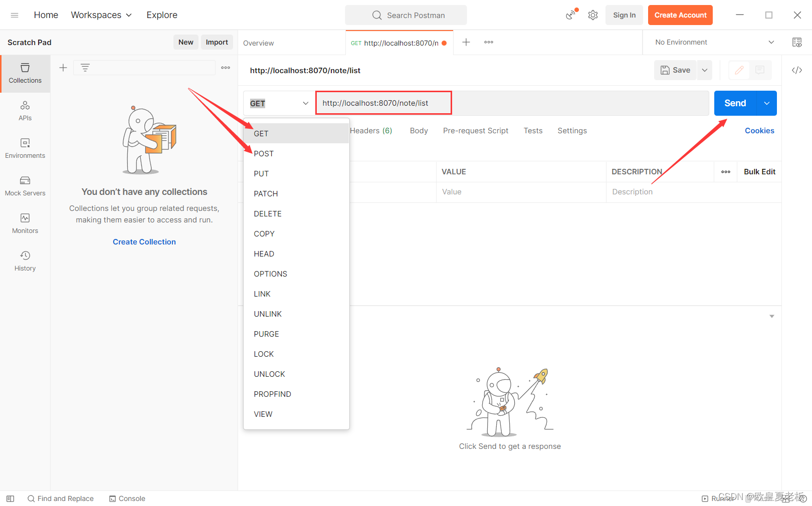Open Environments in the sidebar

25,149
